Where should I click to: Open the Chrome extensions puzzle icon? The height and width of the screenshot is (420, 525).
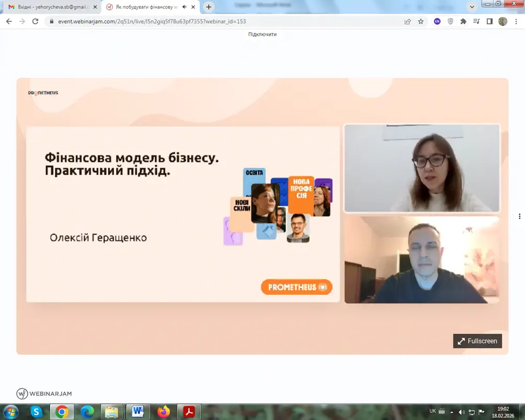463,21
